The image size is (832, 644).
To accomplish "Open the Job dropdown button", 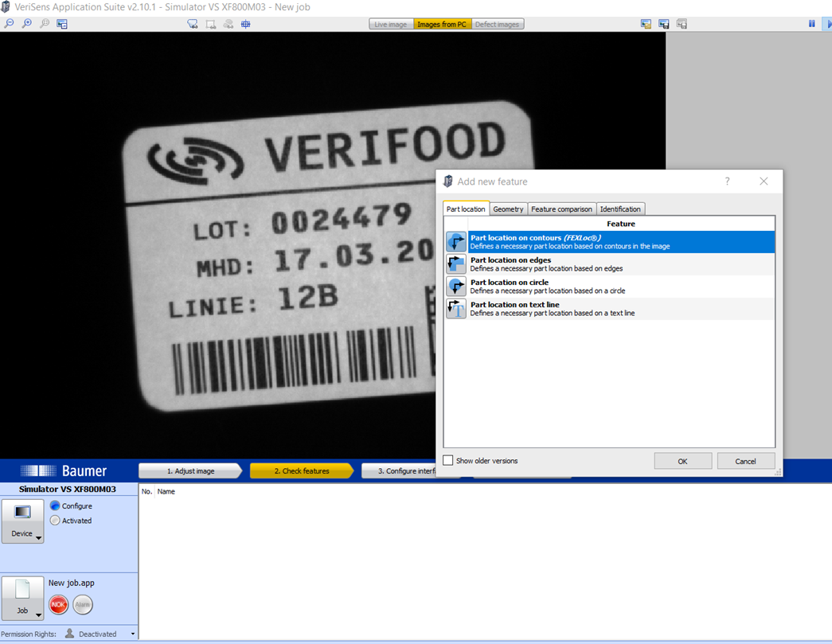I will (22, 599).
